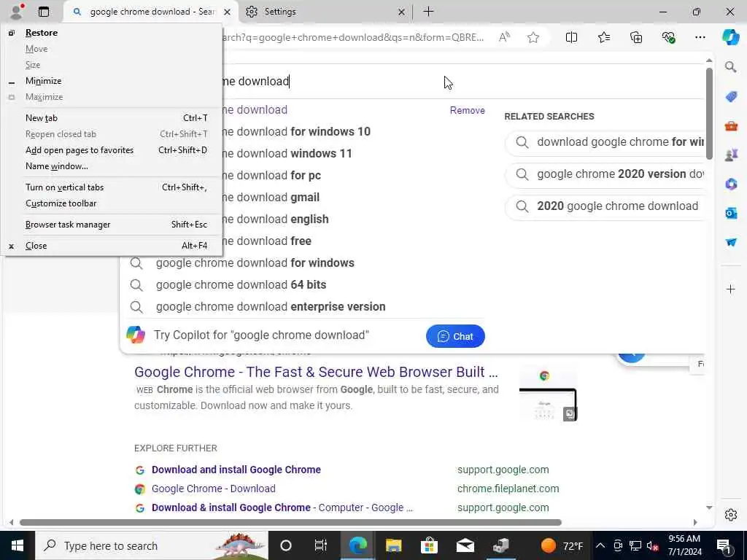
Task: Open Download & install Google Chrome Computer link
Action: [282, 507]
